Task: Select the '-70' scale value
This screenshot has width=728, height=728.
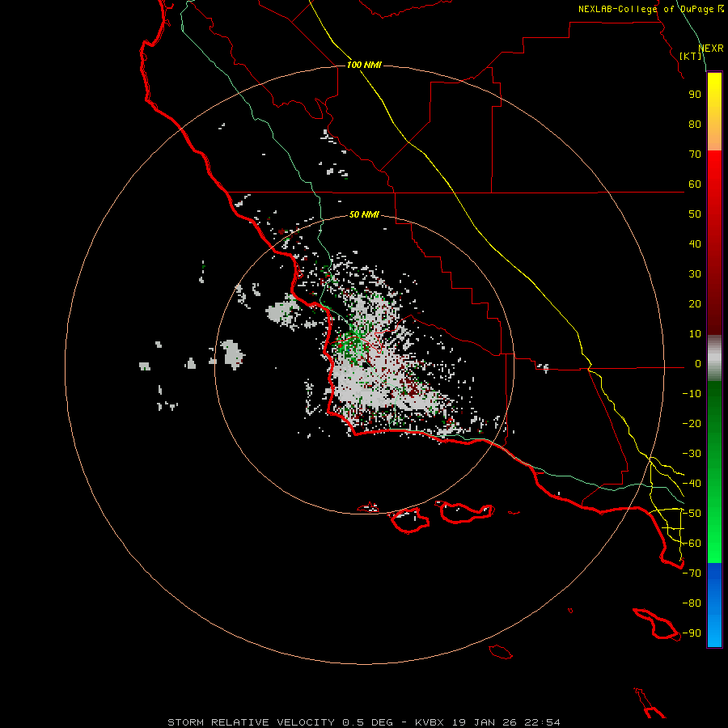Action: coord(692,574)
